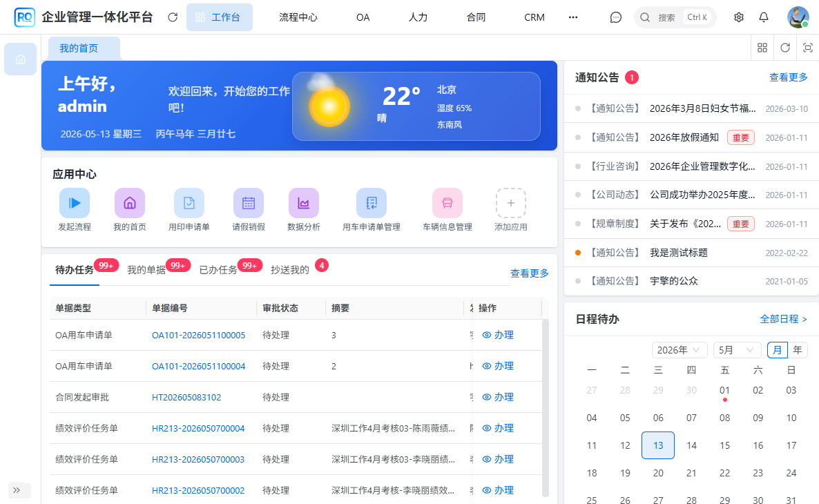This screenshot has width=819, height=504.
Task: Open the chat messages icon
Action: coord(616,17)
